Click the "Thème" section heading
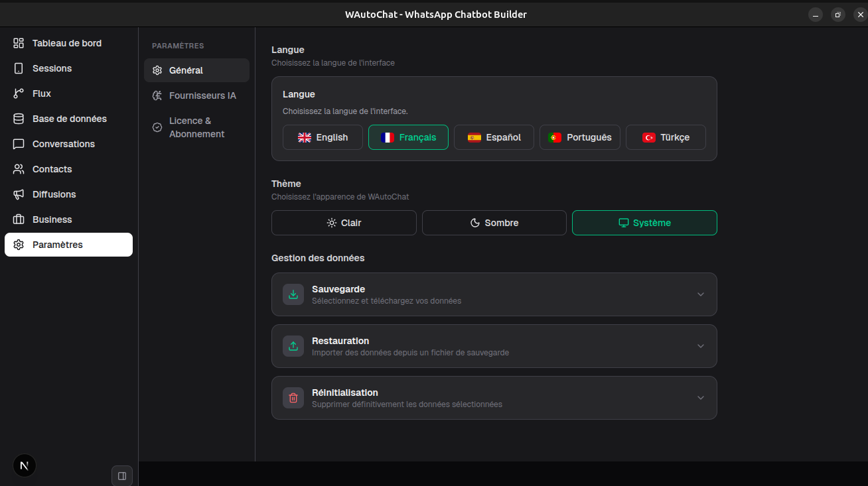The width and height of the screenshot is (868, 486). coord(286,184)
